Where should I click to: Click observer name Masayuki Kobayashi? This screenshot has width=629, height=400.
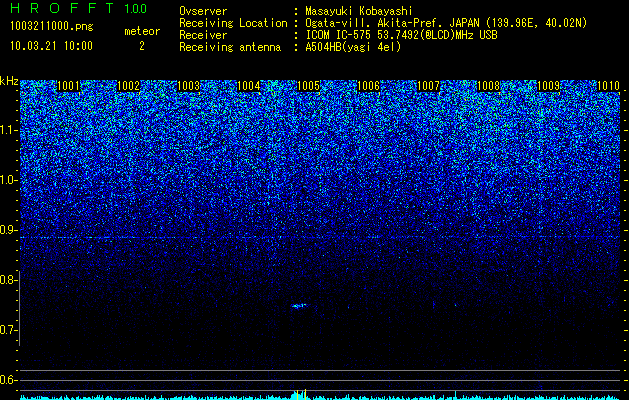359,11
